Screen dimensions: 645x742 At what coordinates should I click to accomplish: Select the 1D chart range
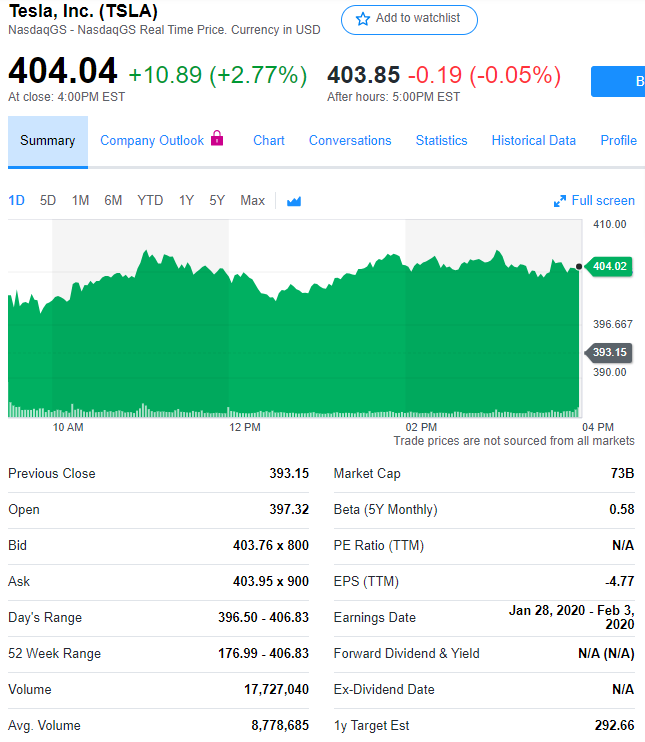pos(17,200)
